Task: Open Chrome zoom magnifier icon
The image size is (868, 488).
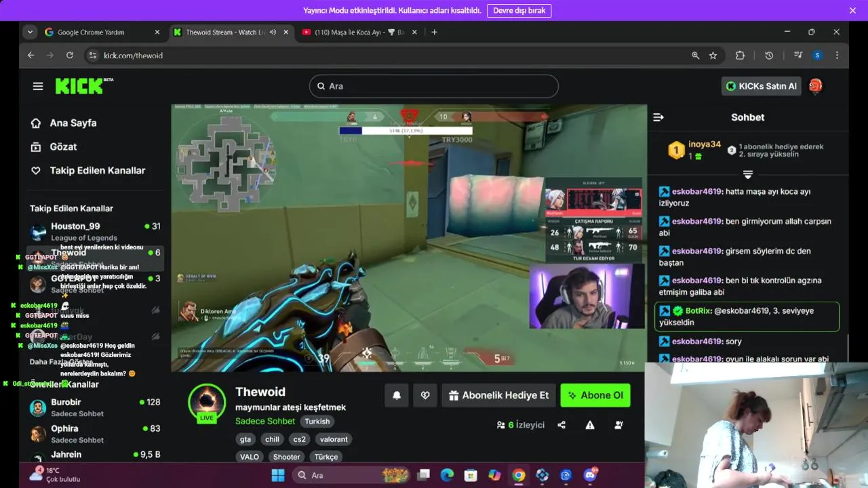Action: (x=695, y=56)
